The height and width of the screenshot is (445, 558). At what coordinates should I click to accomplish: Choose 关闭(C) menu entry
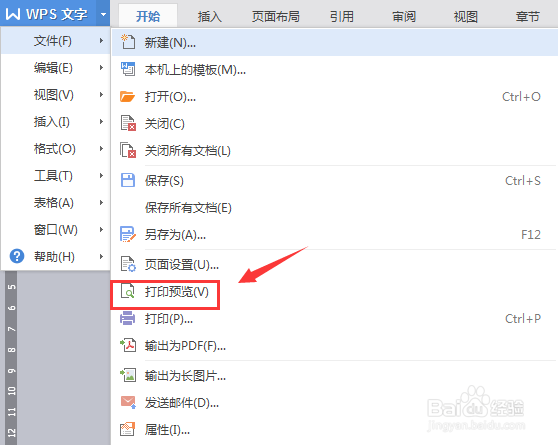coord(335,124)
